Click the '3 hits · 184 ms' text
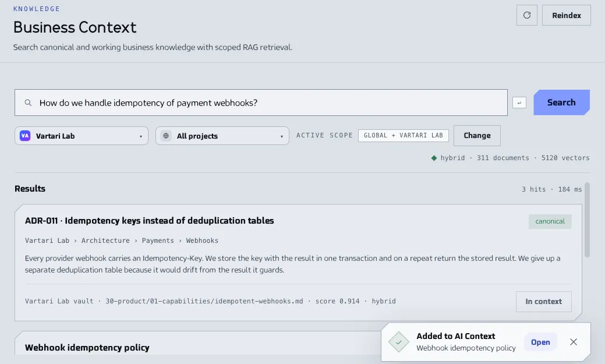Image resolution: width=605 pixels, height=364 pixels. point(552,189)
